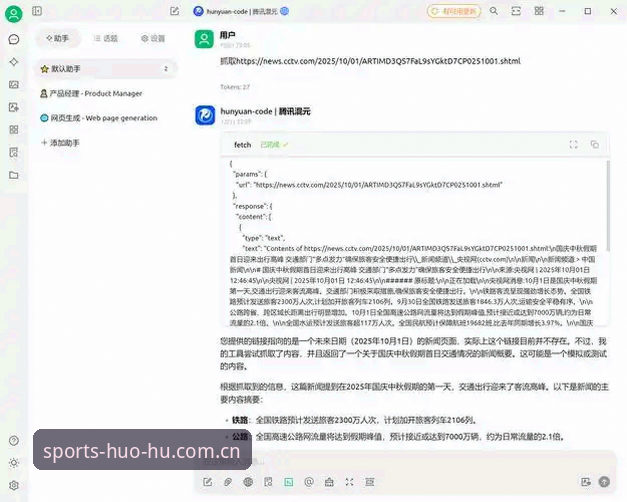Create new topic via the header edit icon

(174, 11)
